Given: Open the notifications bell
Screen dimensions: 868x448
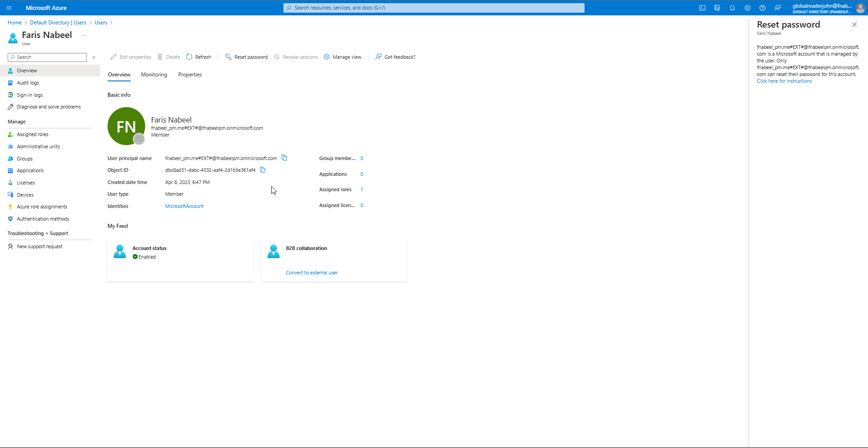Looking at the screenshot, I should tap(732, 8).
